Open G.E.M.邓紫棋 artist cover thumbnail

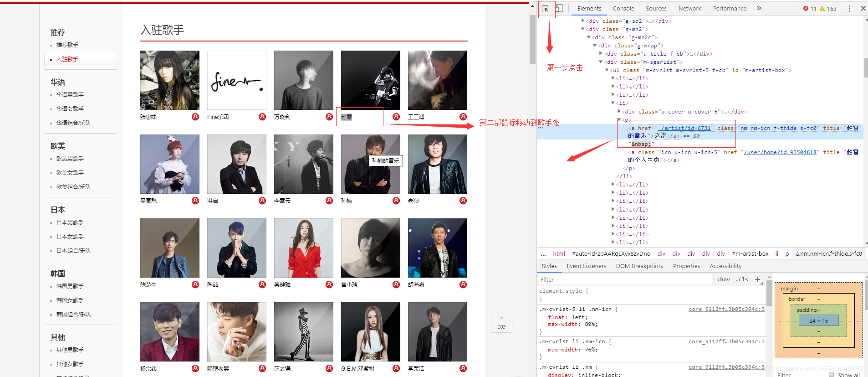click(x=371, y=332)
